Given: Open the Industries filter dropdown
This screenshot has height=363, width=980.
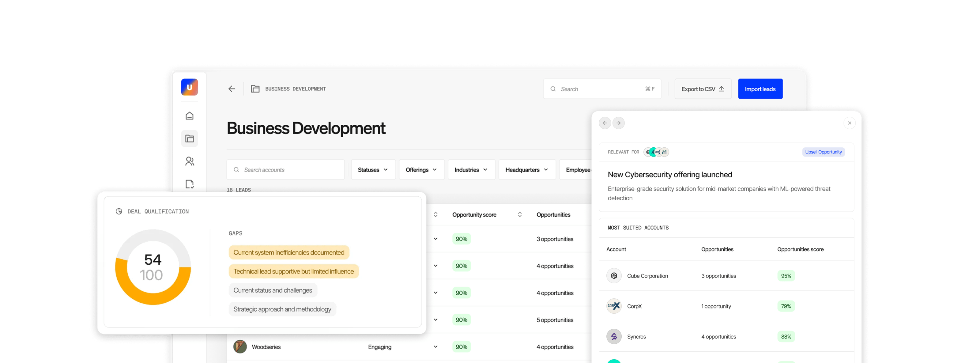Looking at the screenshot, I should point(471,170).
